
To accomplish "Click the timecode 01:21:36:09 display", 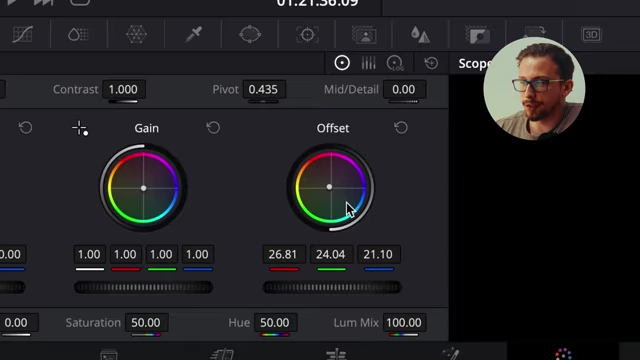I will coord(318,4).
